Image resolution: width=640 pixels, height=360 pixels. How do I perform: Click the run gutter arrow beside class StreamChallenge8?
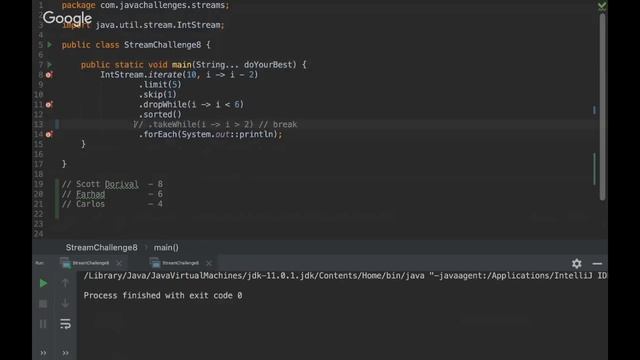coord(49,45)
